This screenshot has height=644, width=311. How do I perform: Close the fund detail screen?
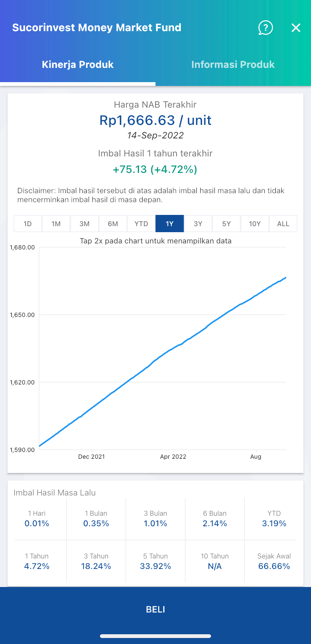tap(296, 28)
